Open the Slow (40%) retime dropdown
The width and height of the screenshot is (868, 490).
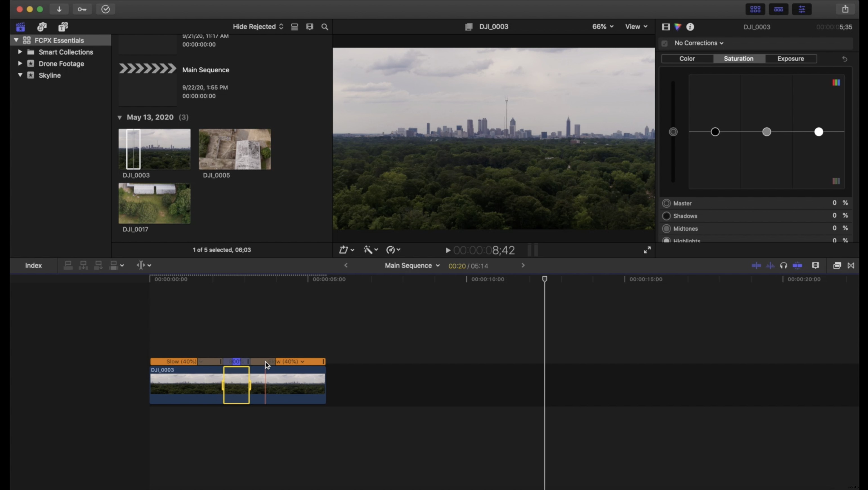tap(202, 361)
